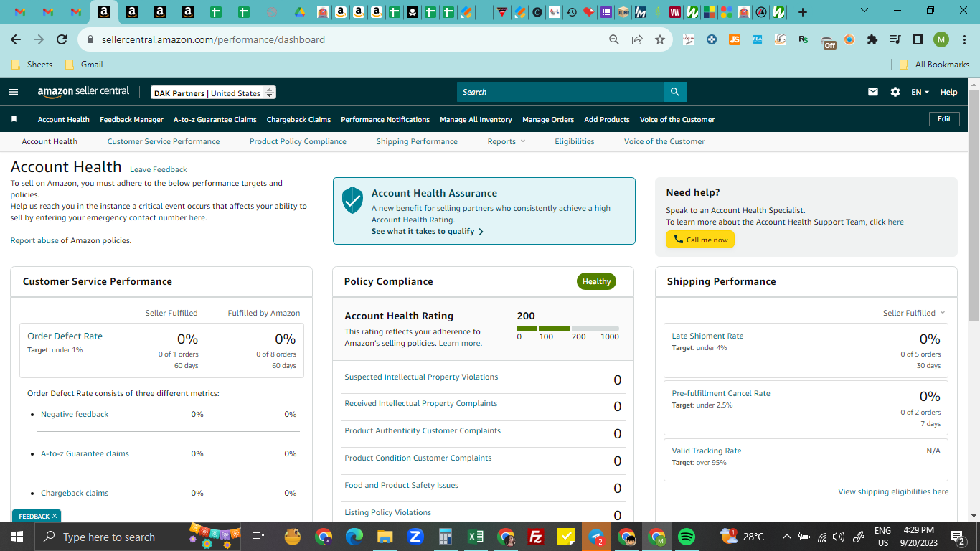Open the Late Shipment Rate link
980x551 pixels.
(x=707, y=336)
